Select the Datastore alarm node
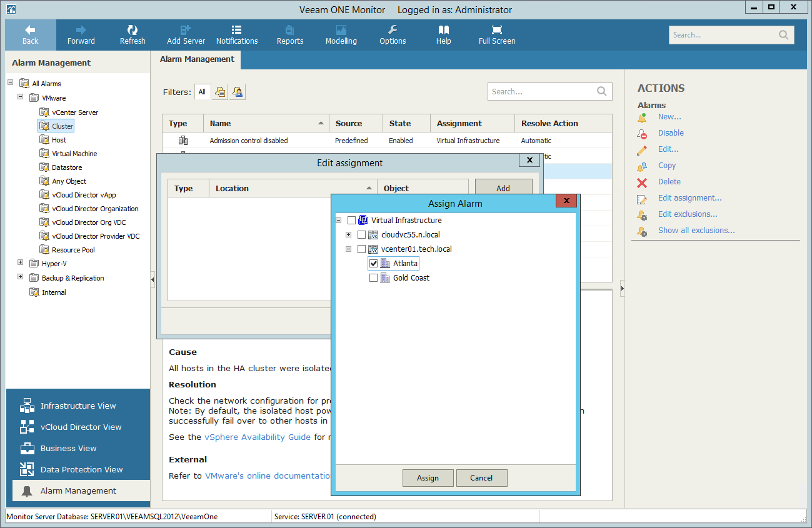 (x=67, y=167)
